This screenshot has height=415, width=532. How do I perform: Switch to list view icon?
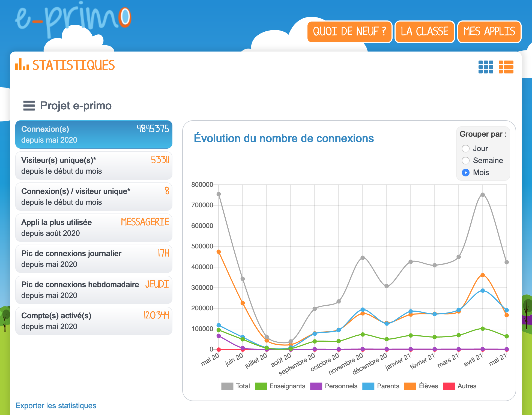click(x=506, y=67)
